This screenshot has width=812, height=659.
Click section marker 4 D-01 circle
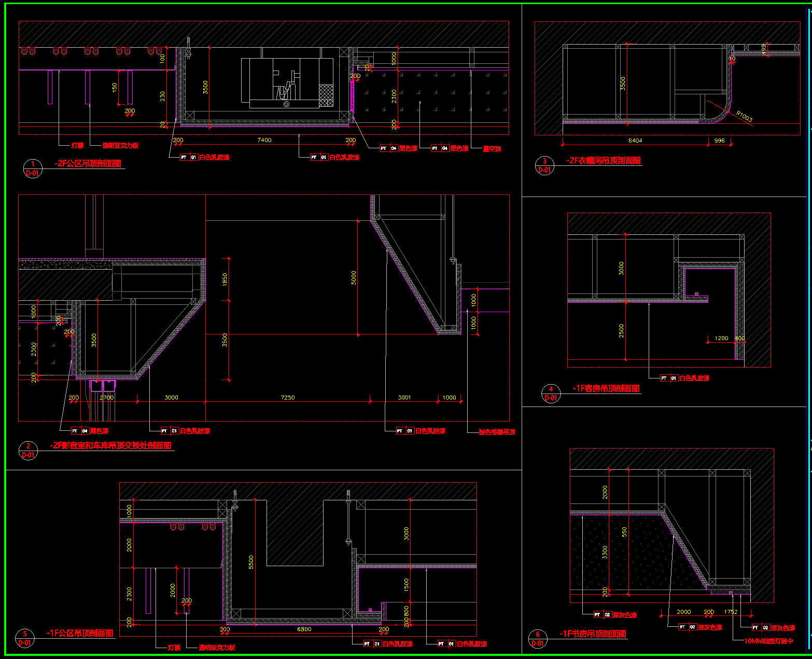pos(551,394)
